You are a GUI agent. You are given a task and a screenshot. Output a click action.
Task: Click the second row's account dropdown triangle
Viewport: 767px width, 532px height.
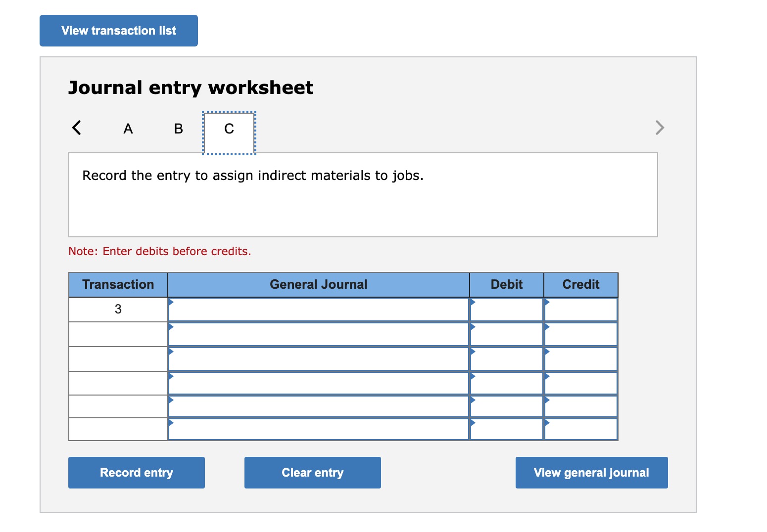172,326
